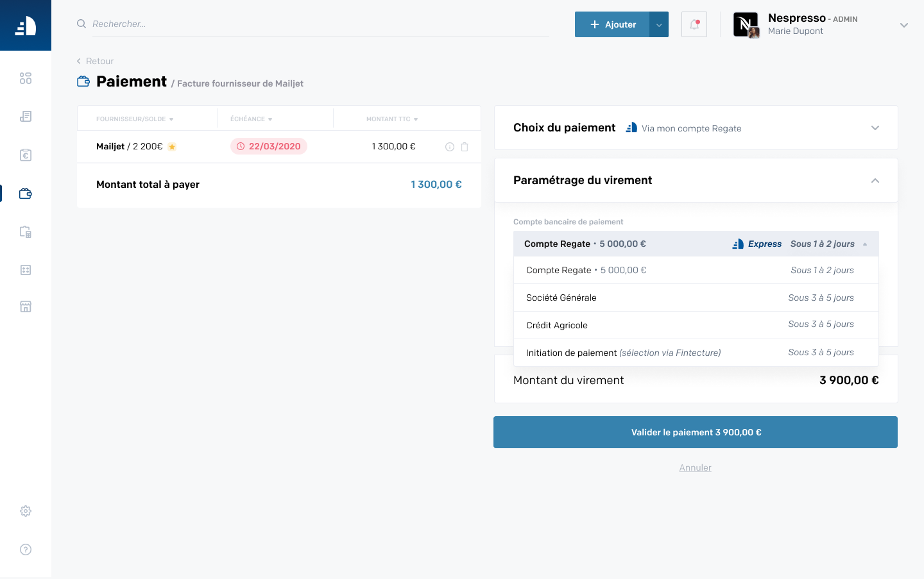
Task: Click the wallet icon beside Paiement title
Action: 83,81
